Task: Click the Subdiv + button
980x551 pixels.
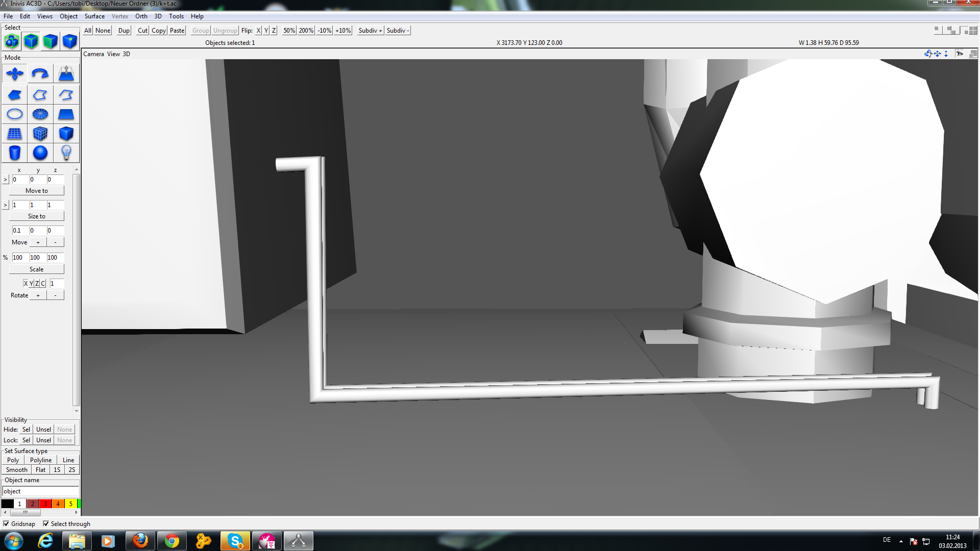Action: click(x=370, y=31)
